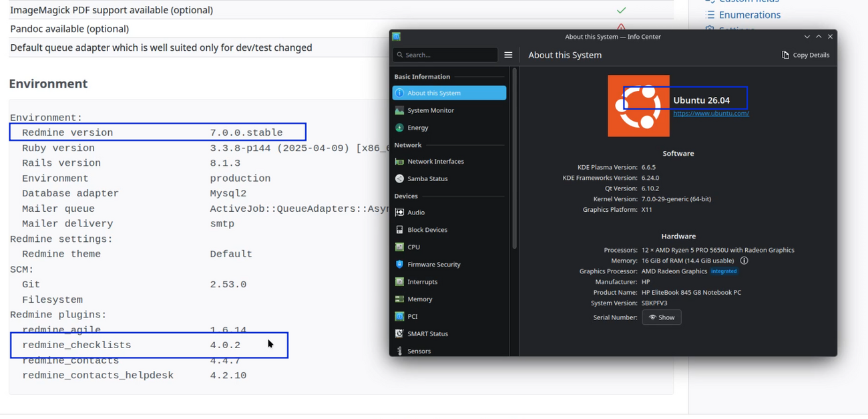The image size is (868, 419).
Task: Open the Energy icon in sidebar
Action: [x=399, y=128]
